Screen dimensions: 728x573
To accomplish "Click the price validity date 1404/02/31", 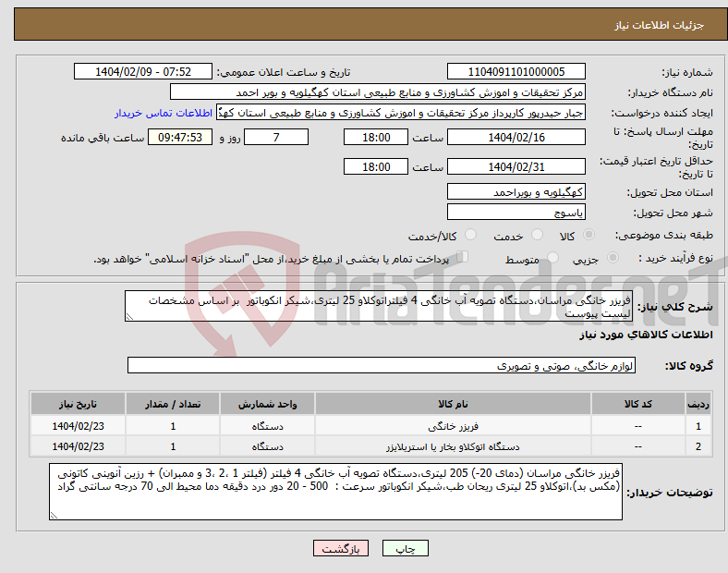I will [x=516, y=166].
